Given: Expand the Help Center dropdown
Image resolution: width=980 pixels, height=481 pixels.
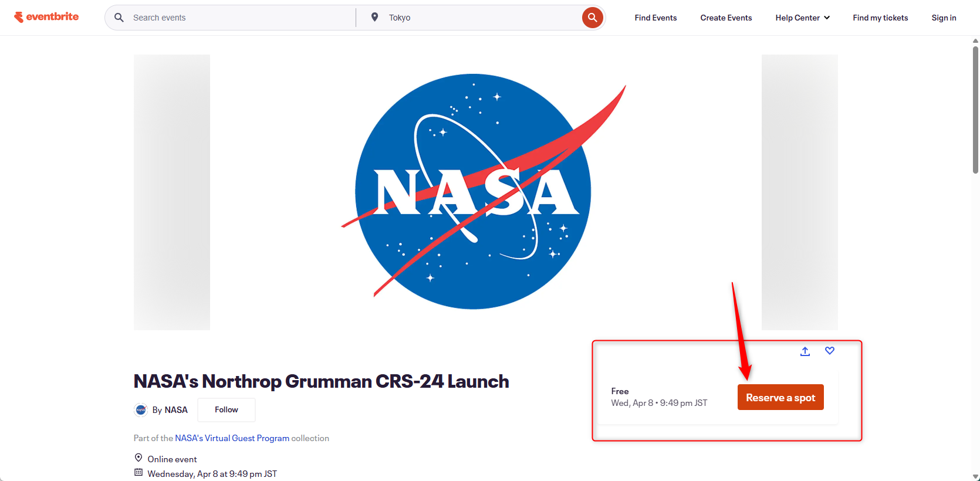Looking at the screenshot, I should [x=802, y=18].
